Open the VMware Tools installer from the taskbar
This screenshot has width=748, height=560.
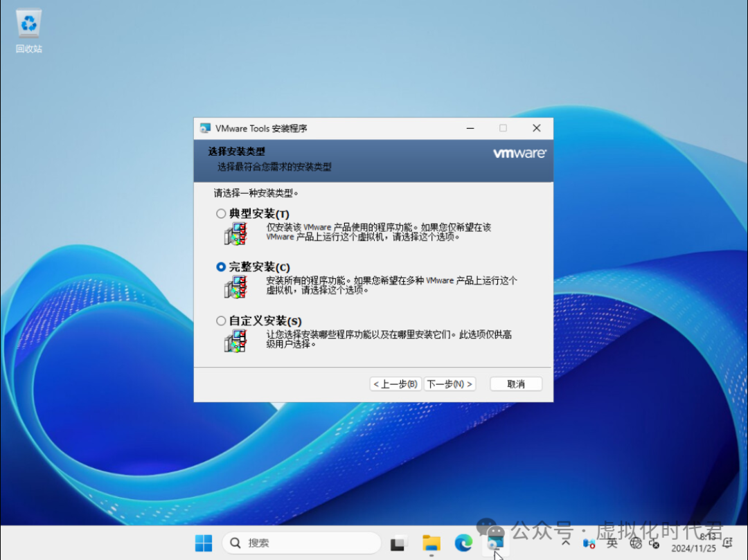point(495,543)
